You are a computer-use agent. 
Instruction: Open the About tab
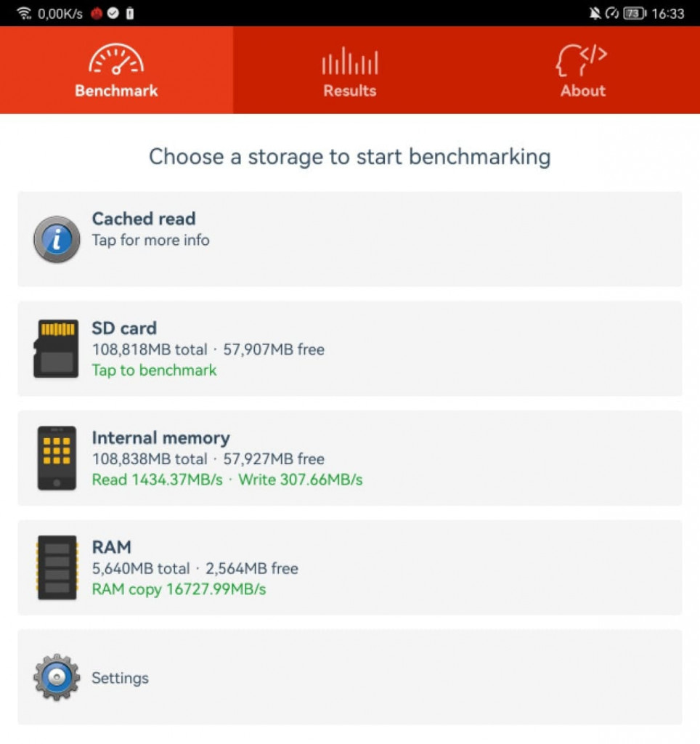(x=583, y=70)
